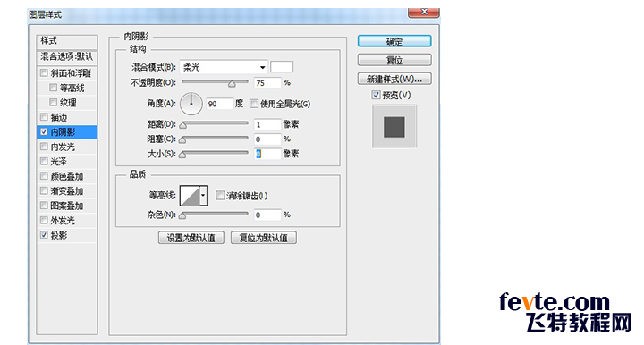Image resolution: width=644 pixels, height=345 pixels.
Task: Click 新建样式(W)... button
Action: coord(394,79)
